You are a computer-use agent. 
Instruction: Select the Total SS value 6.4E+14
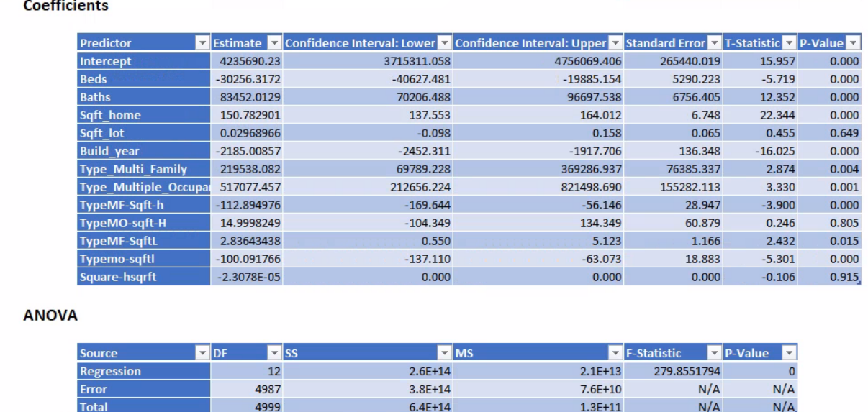point(368,406)
